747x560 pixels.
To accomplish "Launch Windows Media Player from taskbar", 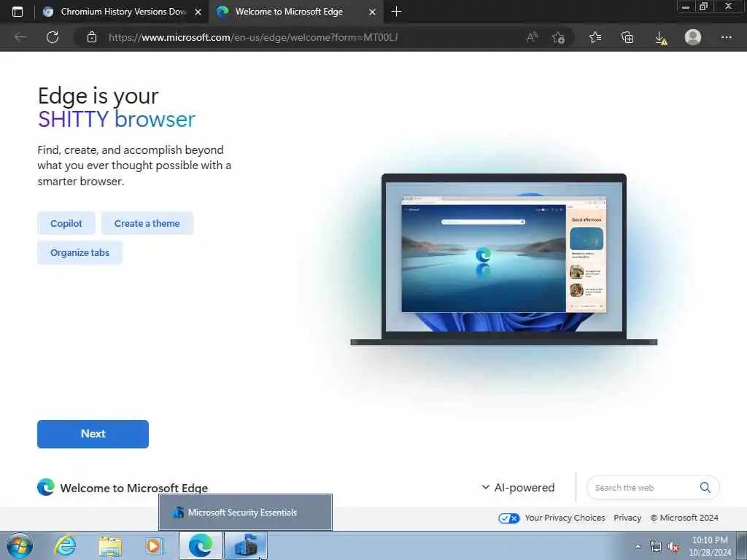I will click(x=154, y=546).
